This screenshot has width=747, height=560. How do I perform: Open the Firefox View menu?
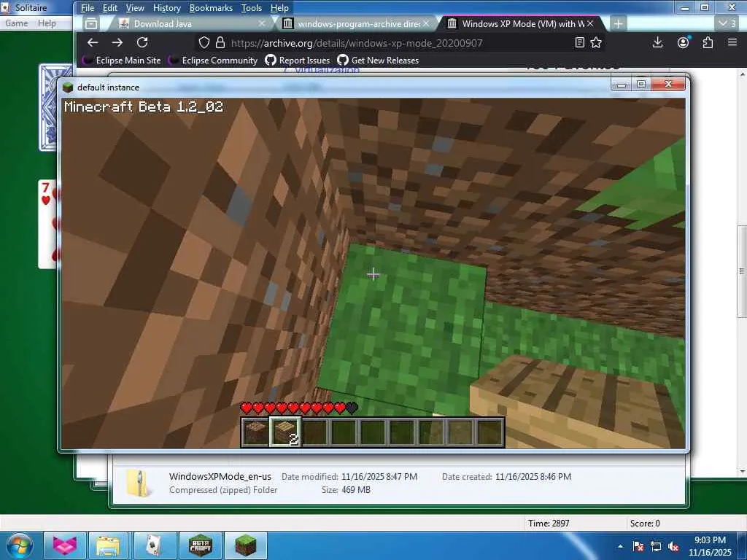135,8
